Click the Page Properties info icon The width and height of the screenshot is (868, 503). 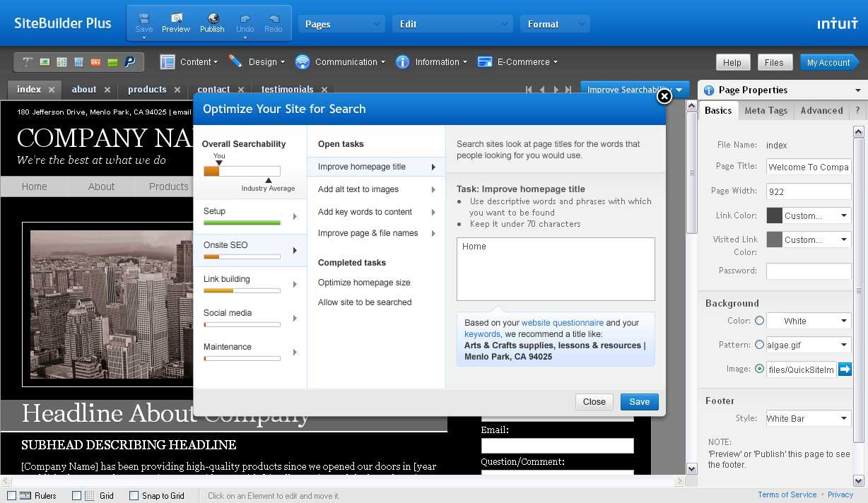point(709,90)
